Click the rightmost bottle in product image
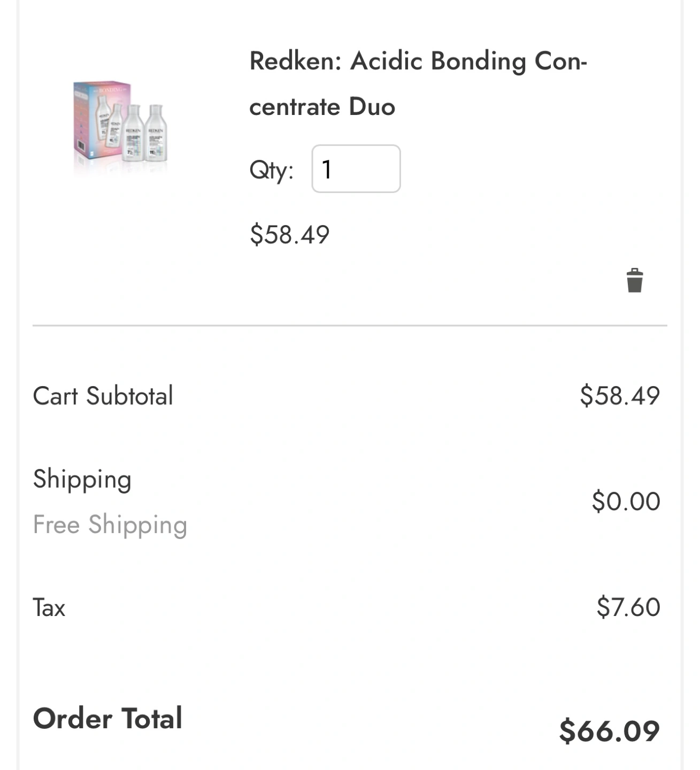Viewport: 700px width, 770px height. (156, 134)
